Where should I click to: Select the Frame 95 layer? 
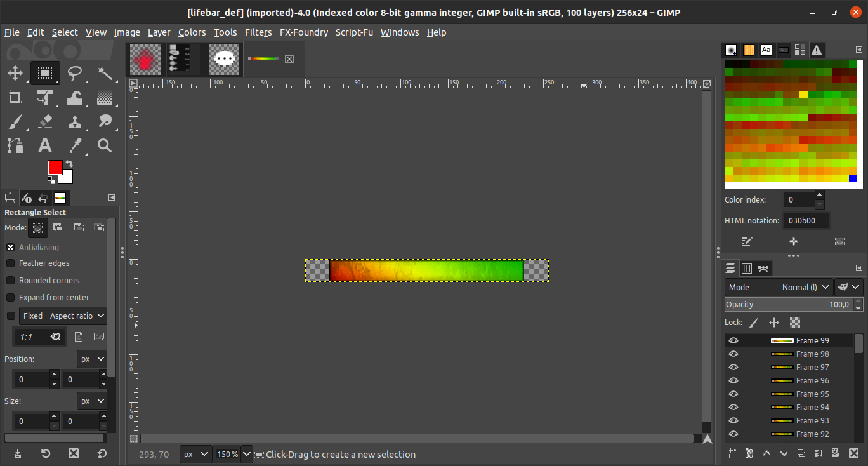pyautogui.click(x=812, y=394)
